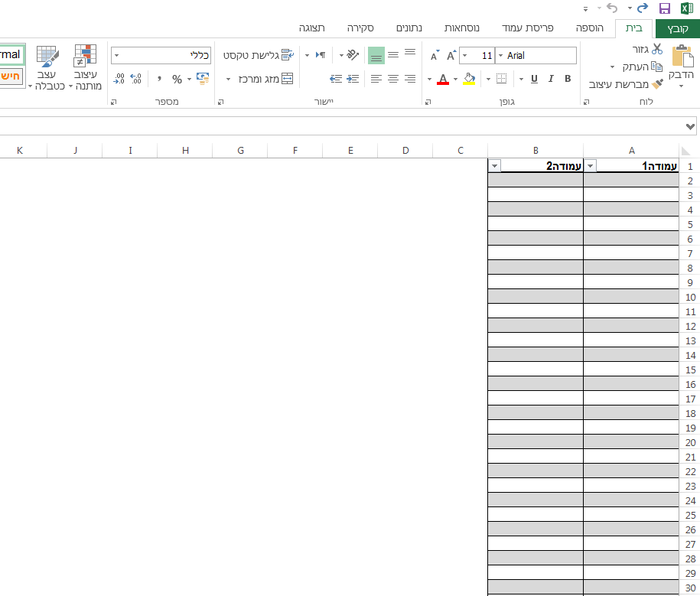Apply red font color
Viewport: 700px width, 596px height.
coord(443,79)
